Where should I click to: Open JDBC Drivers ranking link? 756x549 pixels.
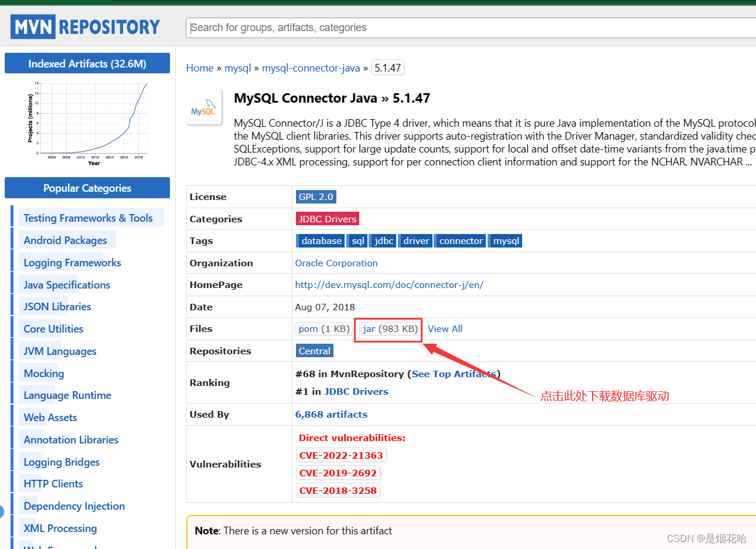coord(356,392)
